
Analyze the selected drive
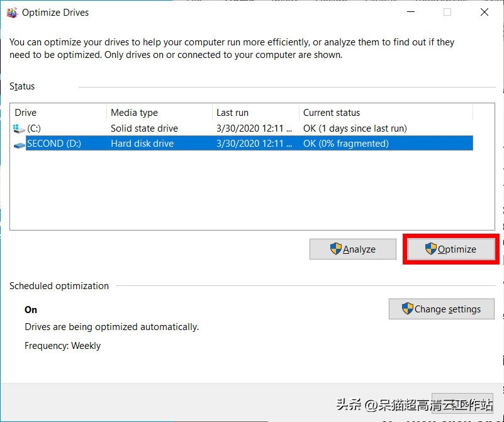[x=352, y=249]
